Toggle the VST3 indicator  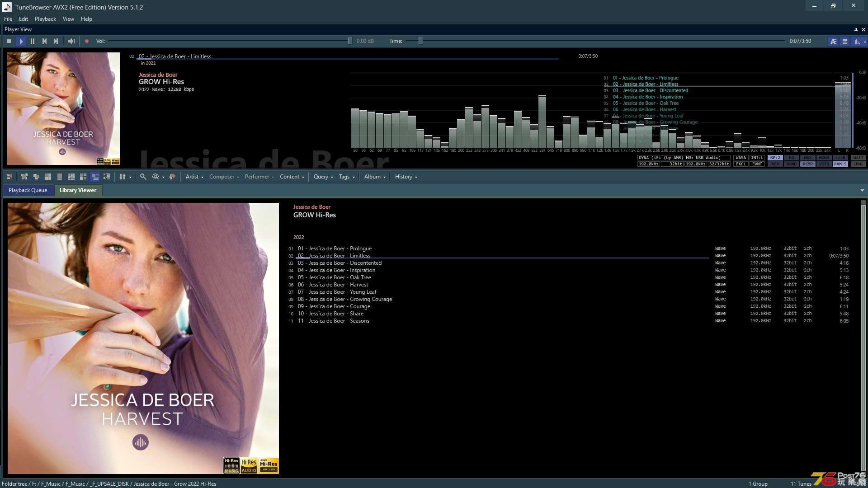pos(824,164)
